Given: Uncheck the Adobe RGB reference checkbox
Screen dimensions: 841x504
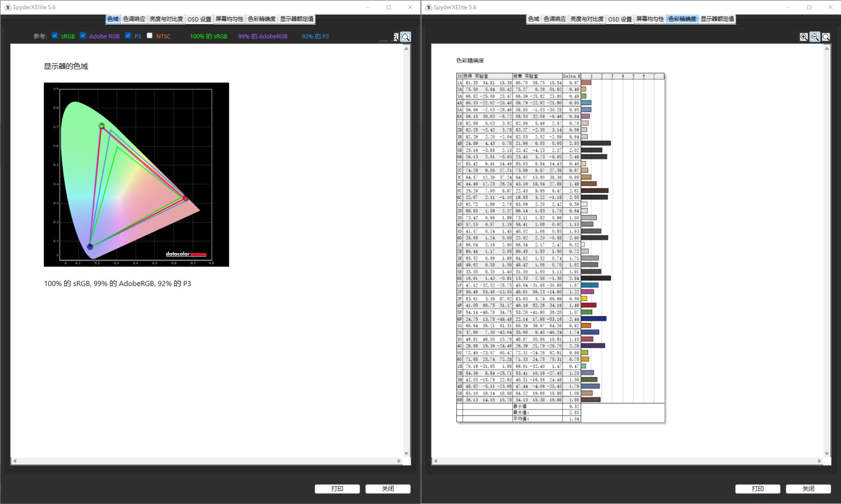Looking at the screenshot, I should [83, 36].
